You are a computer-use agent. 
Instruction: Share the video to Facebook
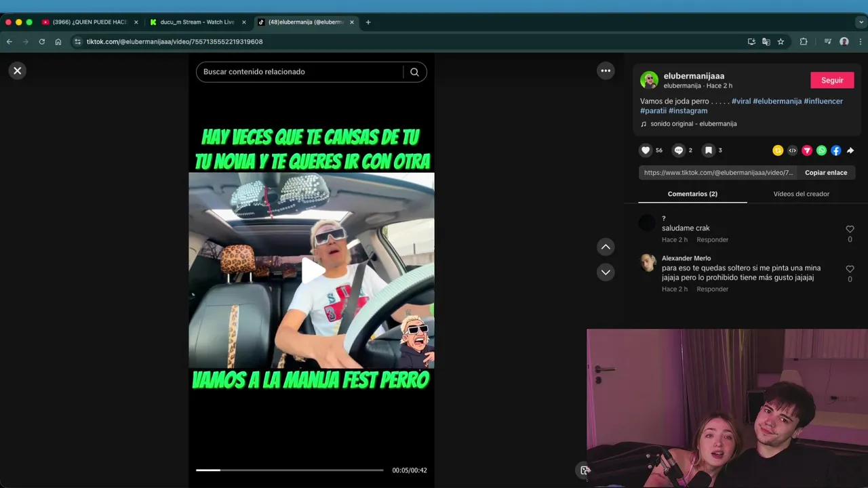click(x=835, y=150)
